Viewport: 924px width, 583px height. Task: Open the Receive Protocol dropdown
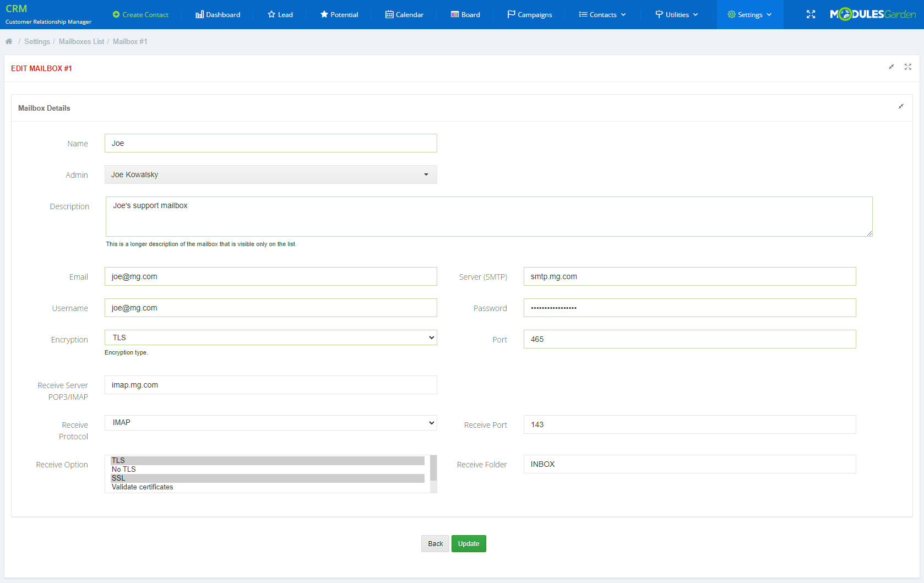point(270,422)
